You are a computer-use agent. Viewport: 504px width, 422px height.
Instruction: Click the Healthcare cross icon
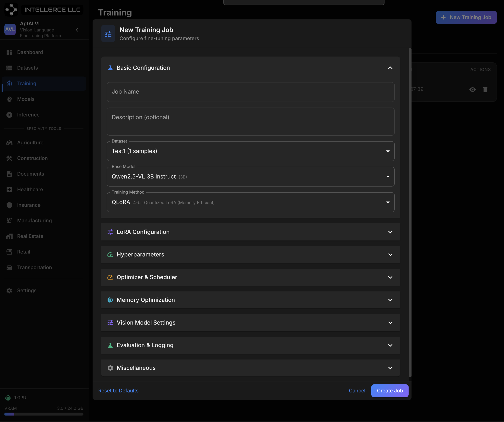(x=9, y=189)
